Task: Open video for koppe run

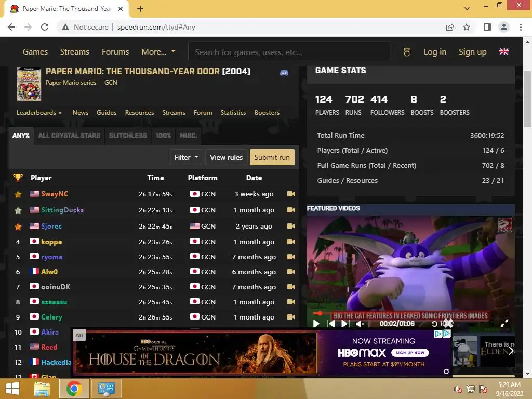Action: [291, 242]
